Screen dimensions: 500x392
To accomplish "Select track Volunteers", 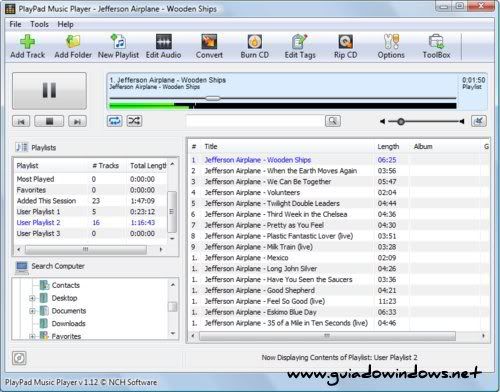I will point(338,193).
